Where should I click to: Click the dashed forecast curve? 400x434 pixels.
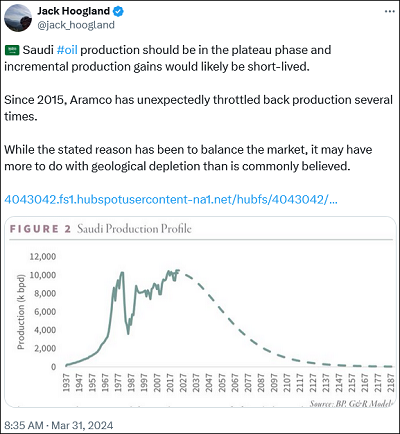233,323
